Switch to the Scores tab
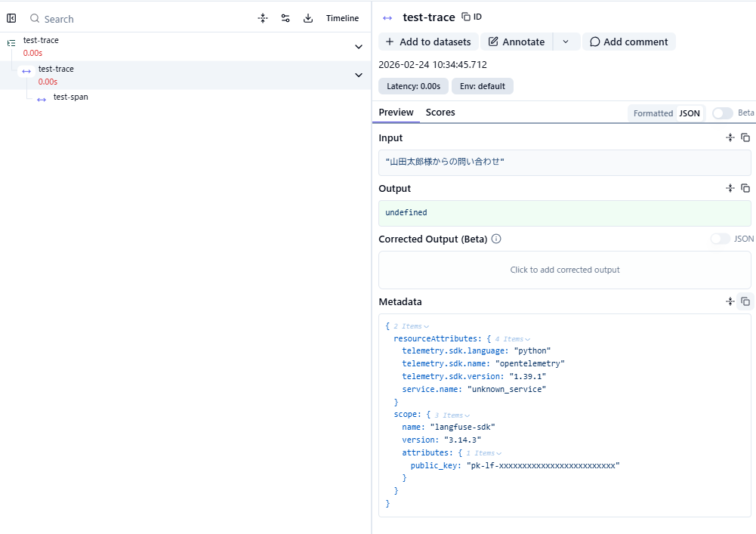This screenshot has width=756, height=534. [440, 112]
